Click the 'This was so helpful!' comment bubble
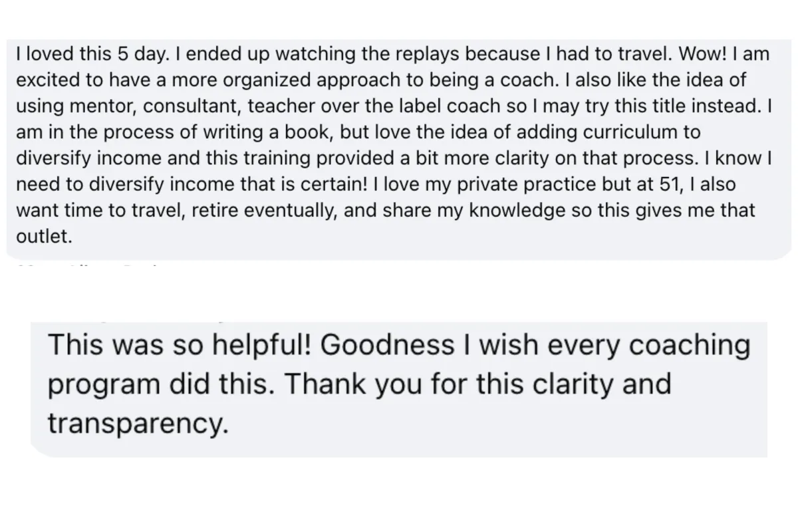Viewport: 798px width, 532px height. (x=399, y=388)
